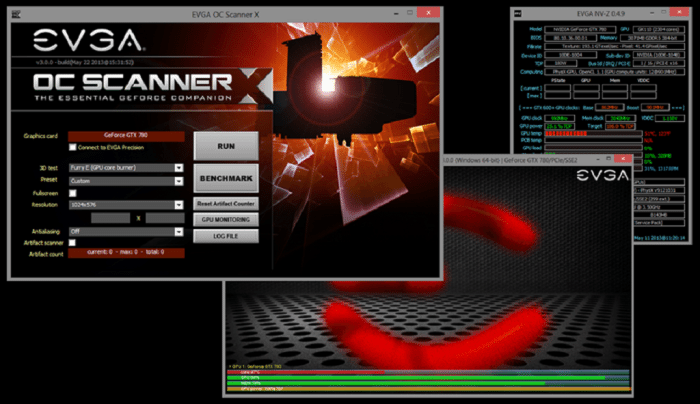The height and width of the screenshot is (404, 700).
Task: Open GPU MONITORING
Action: (x=226, y=220)
